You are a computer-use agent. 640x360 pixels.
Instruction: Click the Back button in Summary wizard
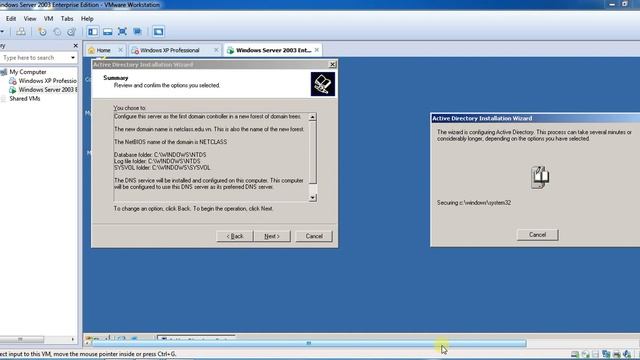tap(235, 236)
